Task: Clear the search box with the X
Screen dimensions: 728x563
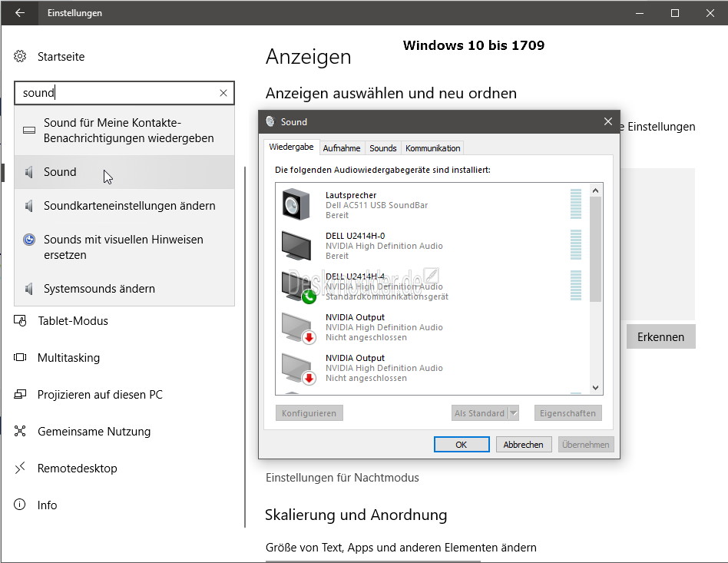Action: (223, 93)
